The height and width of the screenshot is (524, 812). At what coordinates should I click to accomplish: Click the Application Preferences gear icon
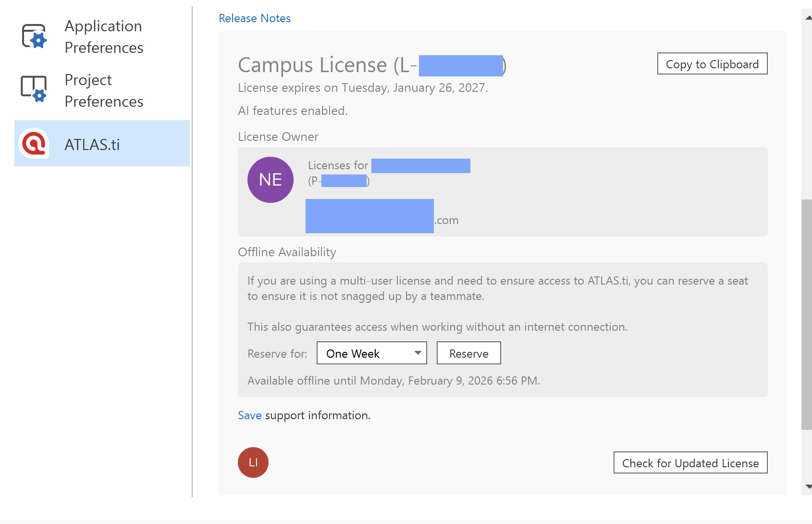34,37
